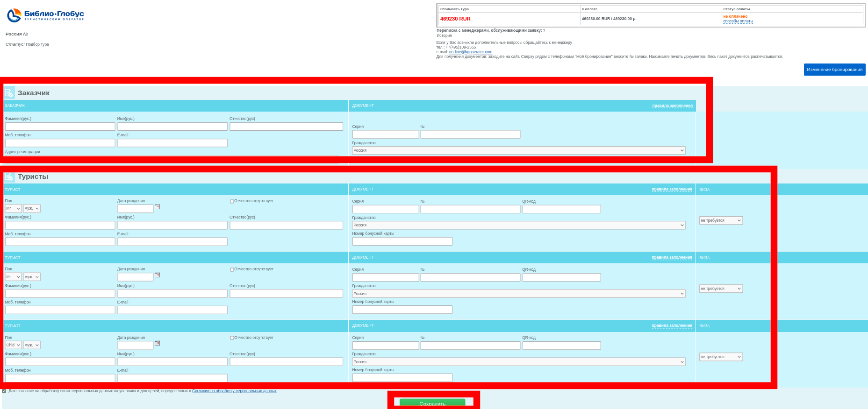Click the customer's Фамилия(рус.) input field
The width and height of the screenshot is (868, 409).
point(60,127)
